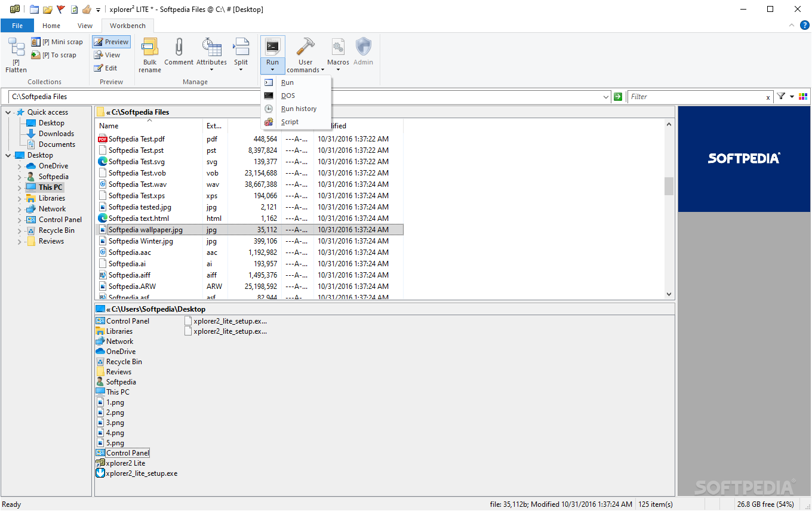Click the disabled Admin shield icon
This screenshot has width=812, height=511.
pyautogui.click(x=363, y=47)
